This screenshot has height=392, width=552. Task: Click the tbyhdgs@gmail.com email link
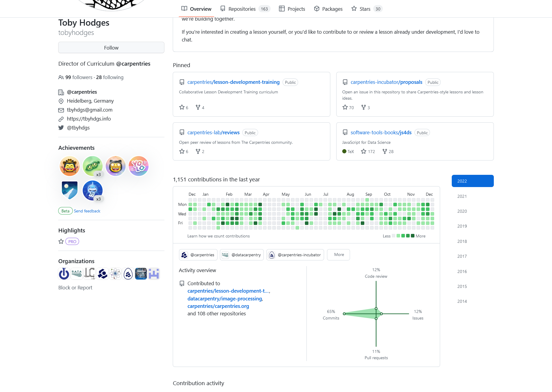click(x=90, y=110)
